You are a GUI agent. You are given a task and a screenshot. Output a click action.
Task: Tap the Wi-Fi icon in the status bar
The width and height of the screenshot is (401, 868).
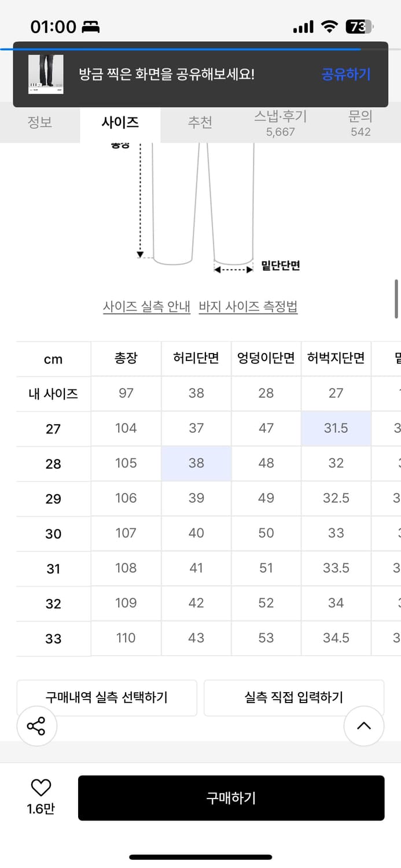pyautogui.click(x=328, y=25)
